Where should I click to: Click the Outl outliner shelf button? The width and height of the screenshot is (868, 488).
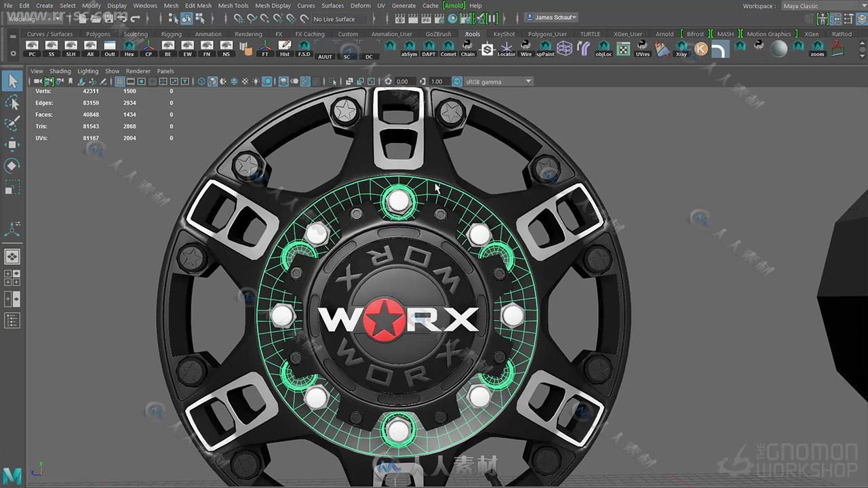[109, 48]
